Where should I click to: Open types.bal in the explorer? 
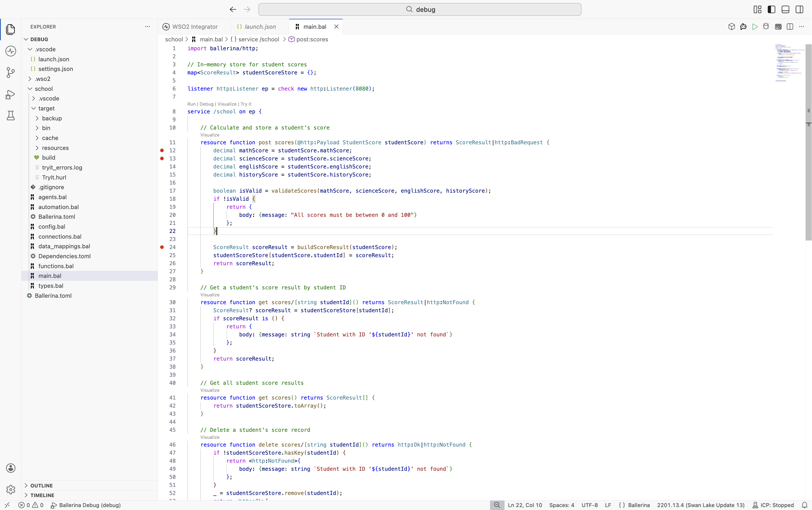(90, 286)
